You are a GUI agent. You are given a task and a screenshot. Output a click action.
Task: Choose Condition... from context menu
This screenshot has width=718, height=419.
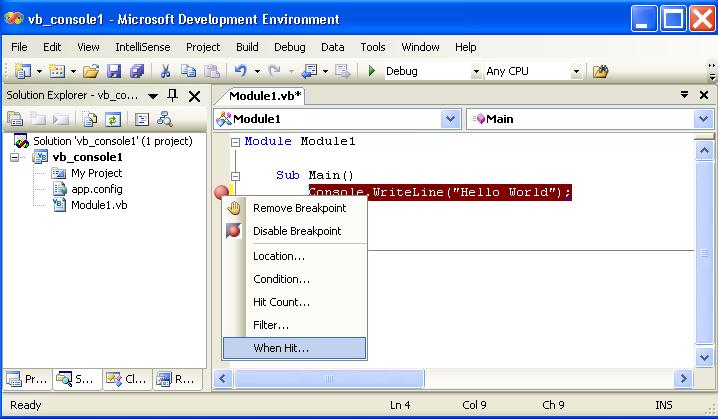coord(294,279)
